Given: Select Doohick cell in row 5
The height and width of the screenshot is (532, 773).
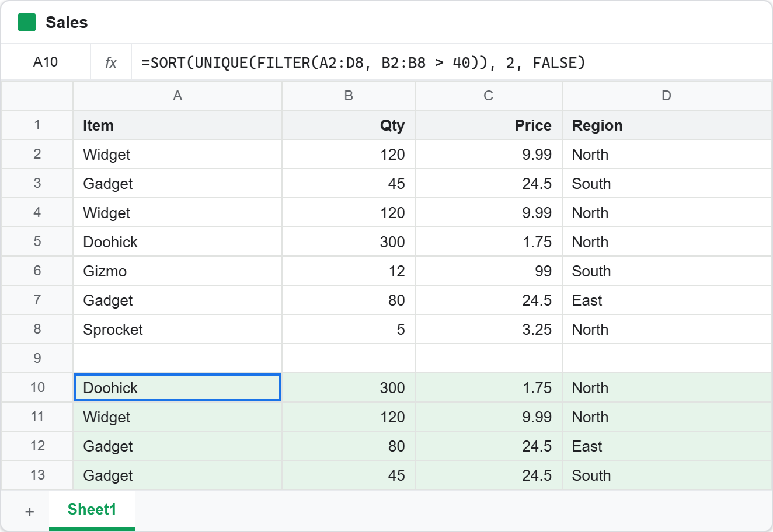Looking at the screenshot, I should click(177, 242).
